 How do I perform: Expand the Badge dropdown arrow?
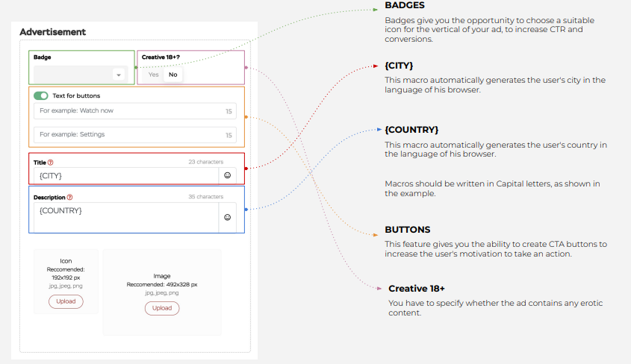pyautogui.click(x=118, y=75)
